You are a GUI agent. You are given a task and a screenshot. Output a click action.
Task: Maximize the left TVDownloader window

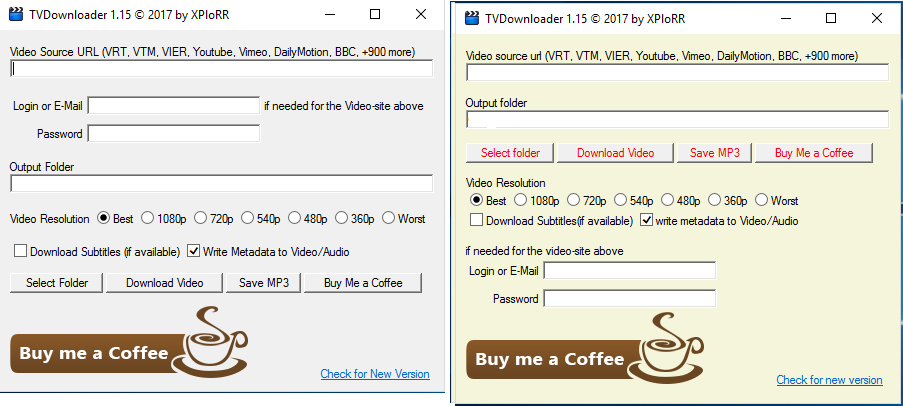[x=375, y=15]
